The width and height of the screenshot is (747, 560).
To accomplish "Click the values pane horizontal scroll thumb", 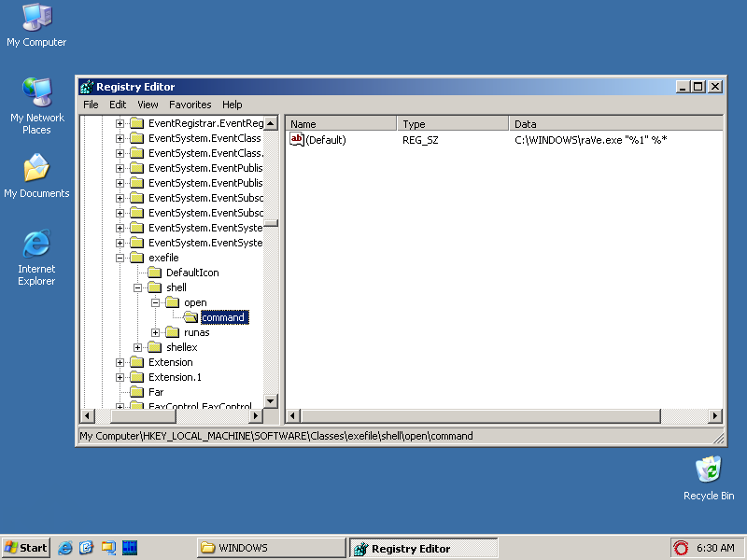I will pos(481,415).
